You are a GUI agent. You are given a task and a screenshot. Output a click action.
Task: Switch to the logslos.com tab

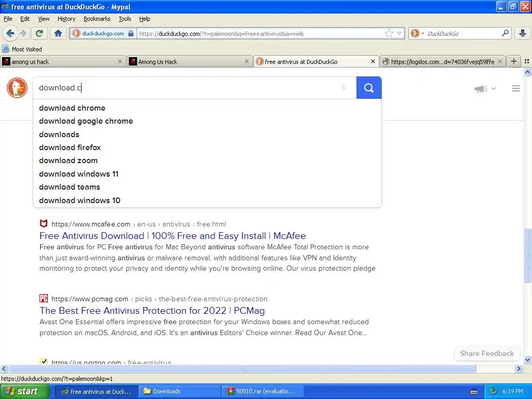443,61
